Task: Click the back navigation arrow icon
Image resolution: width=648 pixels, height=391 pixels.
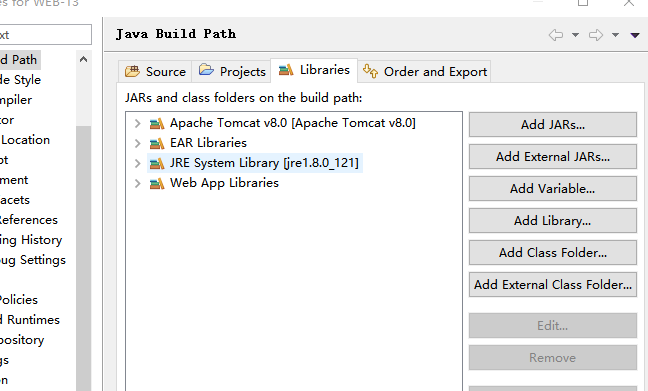Action: pyautogui.click(x=556, y=35)
